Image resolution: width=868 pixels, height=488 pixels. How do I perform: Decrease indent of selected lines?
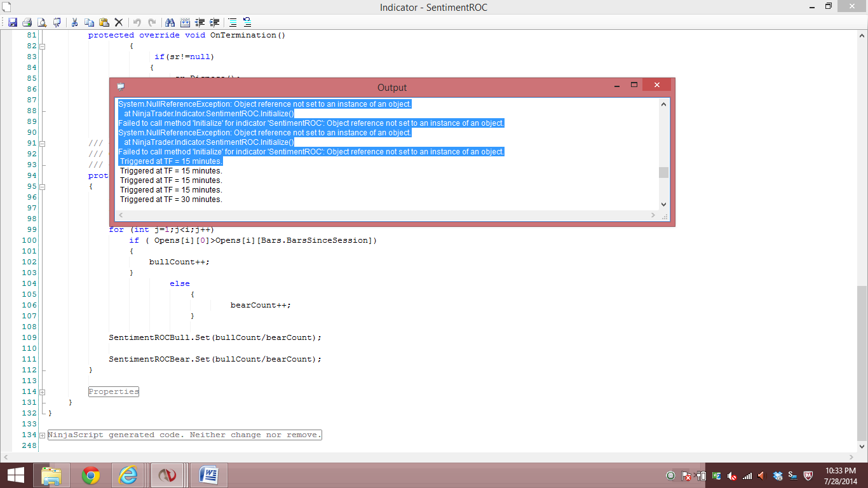(200, 22)
